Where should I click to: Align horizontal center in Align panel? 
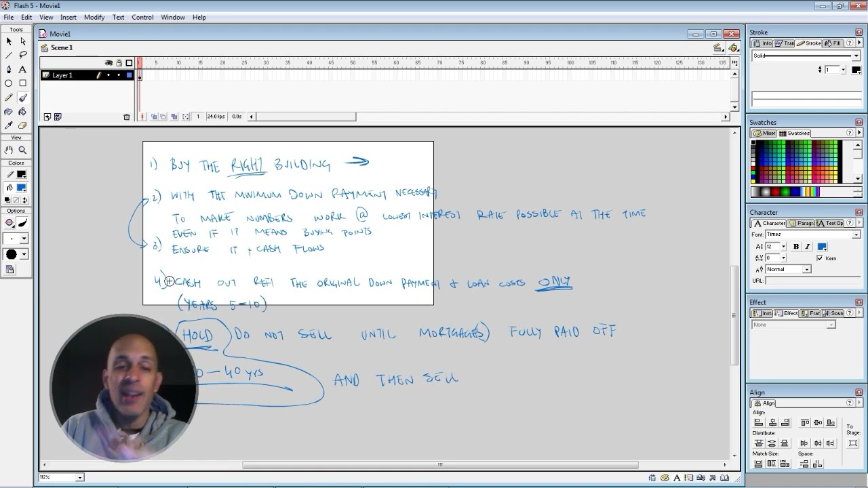pos(772,422)
